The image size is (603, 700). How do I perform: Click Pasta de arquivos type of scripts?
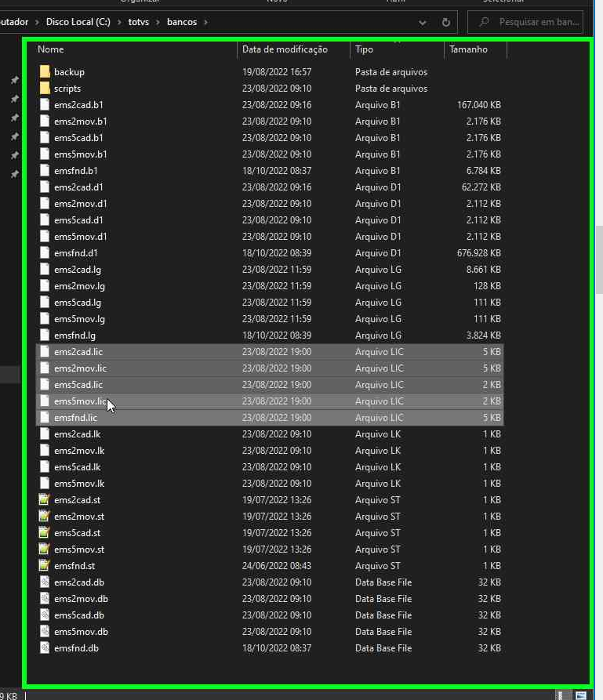pos(391,88)
